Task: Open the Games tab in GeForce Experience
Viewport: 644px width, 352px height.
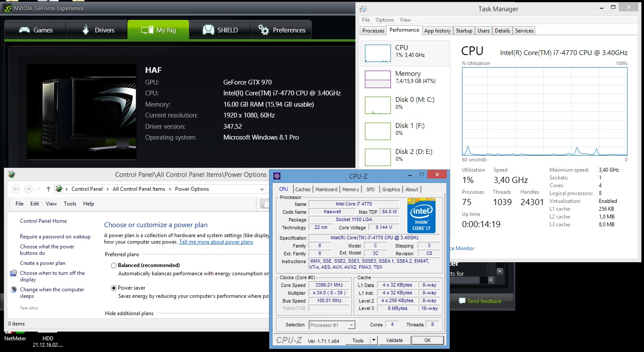Action: coord(35,30)
